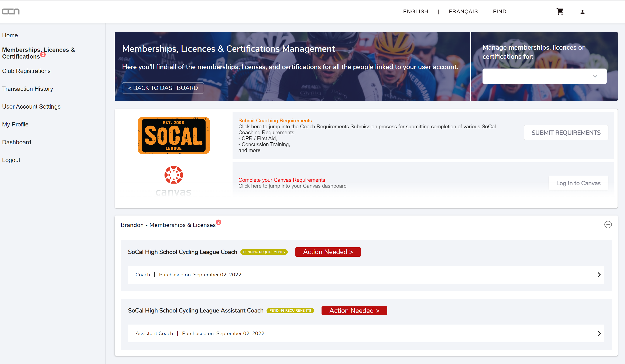Collapse Brandon Memberships & Licenses section

pos(608,224)
